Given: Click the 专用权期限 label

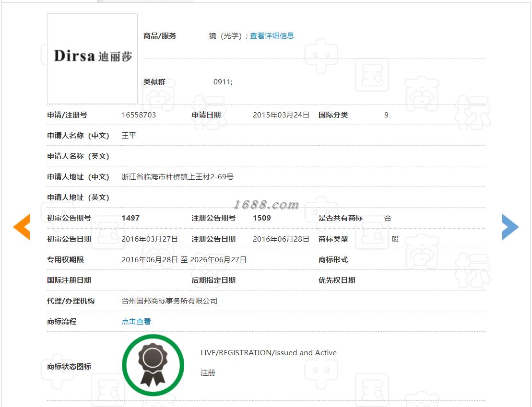Looking at the screenshot, I should (66, 260).
